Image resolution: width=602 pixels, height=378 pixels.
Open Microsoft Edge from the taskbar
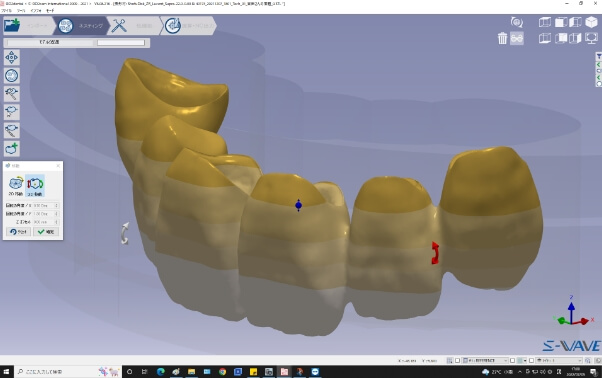coord(160,371)
